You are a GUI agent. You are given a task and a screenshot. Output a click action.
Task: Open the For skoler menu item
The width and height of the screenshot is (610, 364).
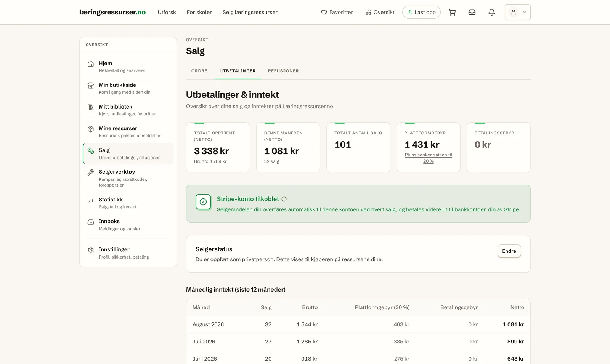[199, 12]
